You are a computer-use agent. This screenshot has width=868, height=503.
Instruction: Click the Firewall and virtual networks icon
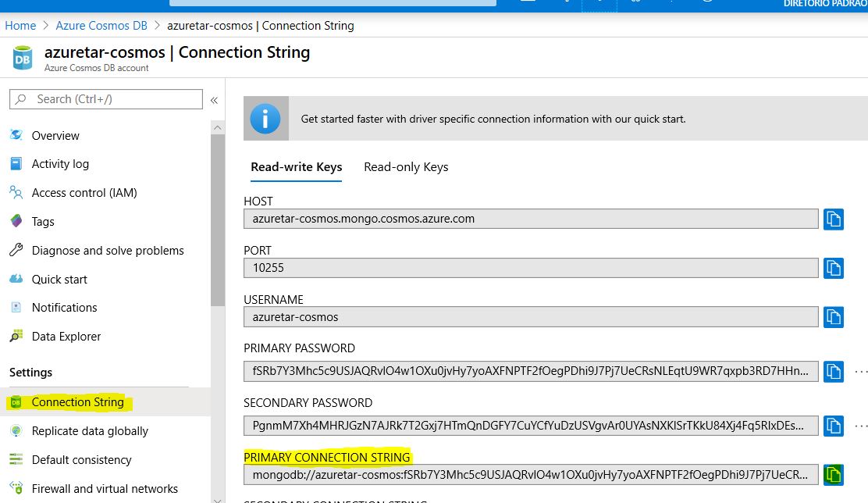(16, 488)
